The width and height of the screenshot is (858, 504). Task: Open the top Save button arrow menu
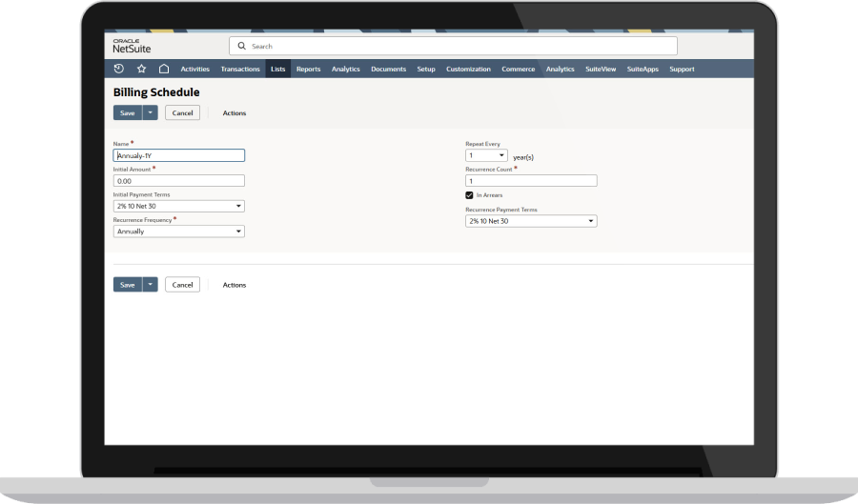151,112
